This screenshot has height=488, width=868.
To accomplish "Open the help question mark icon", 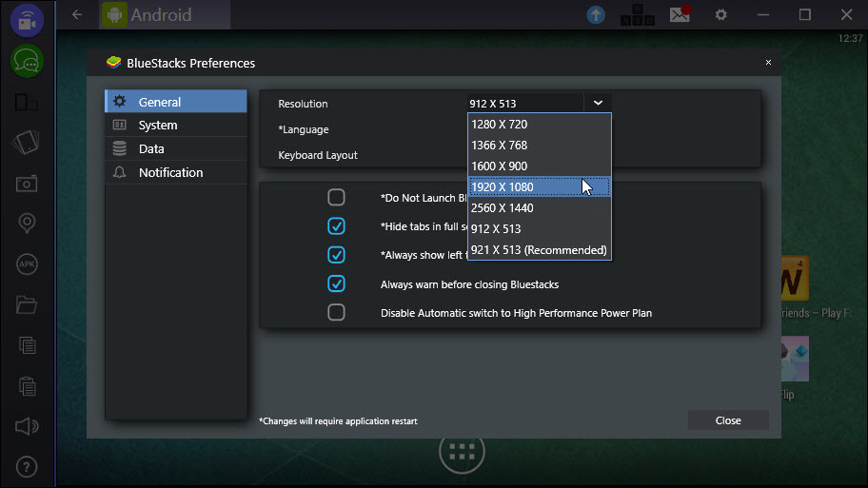I will [27, 467].
